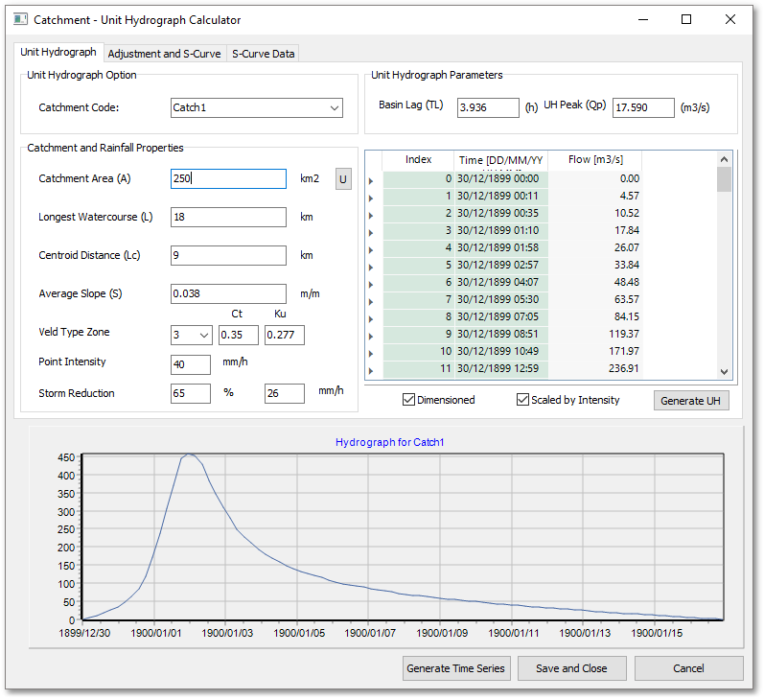Viewport: 764px width, 700px height.
Task: Maximize the Unit Hydrograph Calculator window
Action: 686,19
